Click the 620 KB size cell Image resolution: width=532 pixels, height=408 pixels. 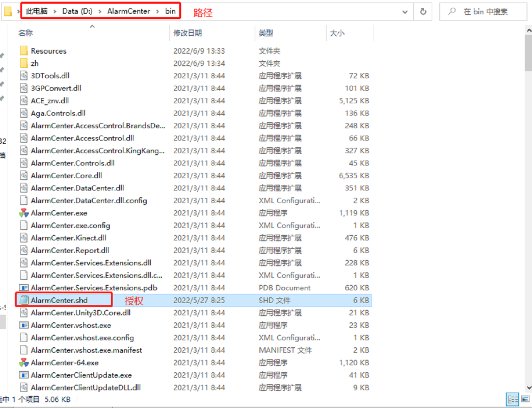[357, 288]
